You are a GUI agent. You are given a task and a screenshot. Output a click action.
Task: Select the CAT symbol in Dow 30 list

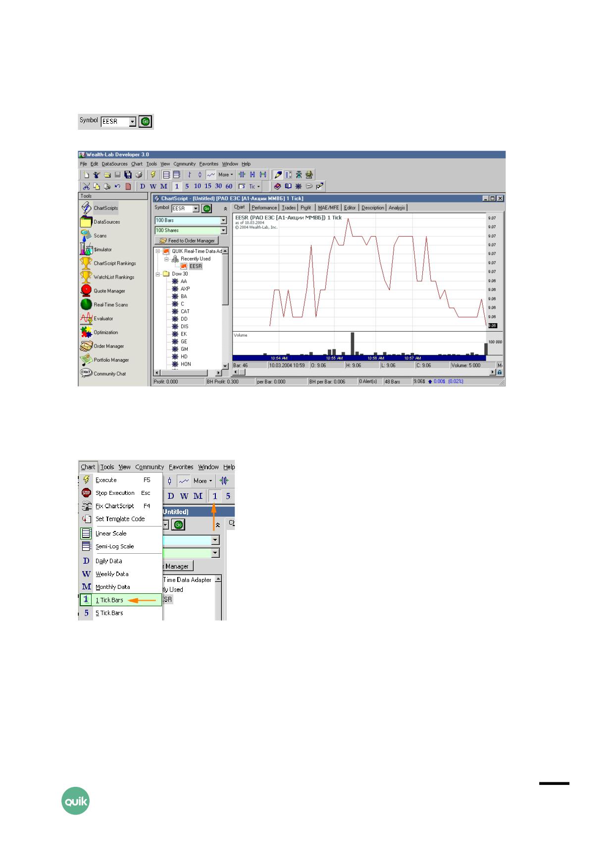[185, 311]
